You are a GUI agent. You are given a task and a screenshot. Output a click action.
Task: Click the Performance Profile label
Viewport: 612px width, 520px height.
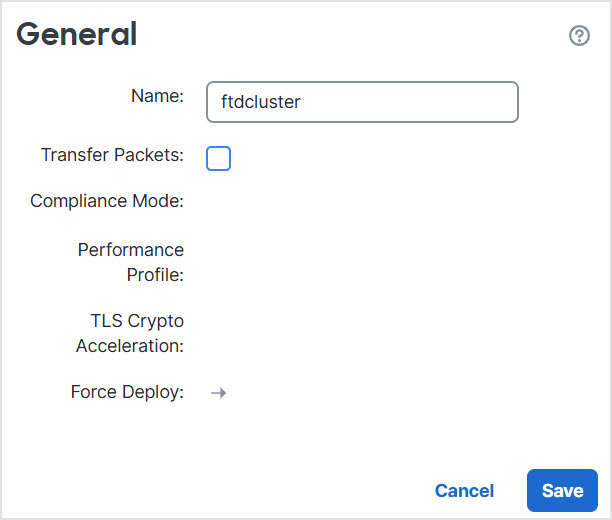coord(131,261)
